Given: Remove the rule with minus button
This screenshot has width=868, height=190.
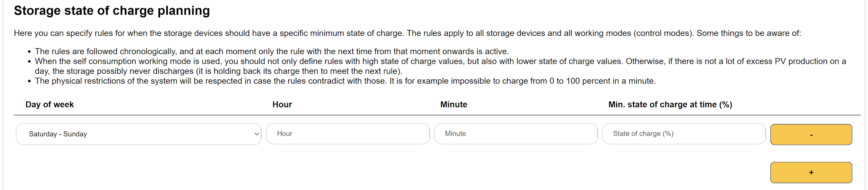Looking at the screenshot, I should click(811, 135).
